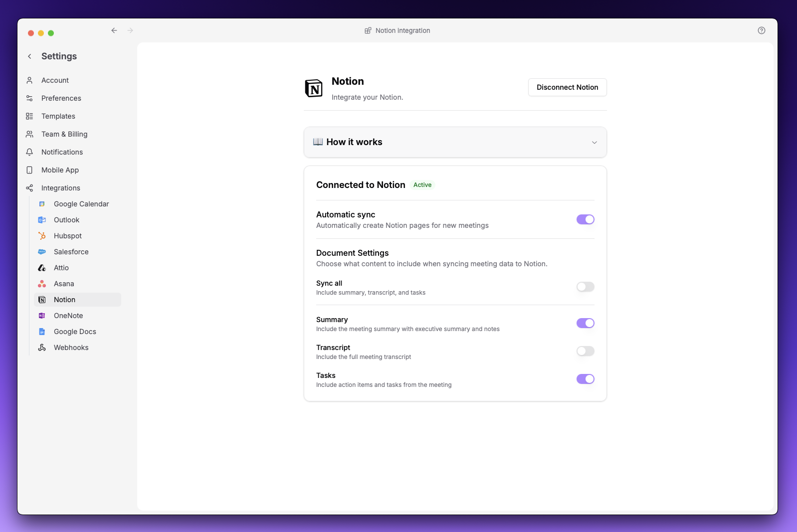Image resolution: width=797 pixels, height=532 pixels.
Task: Click the Templates list icon
Action: [x=29, y=116]
